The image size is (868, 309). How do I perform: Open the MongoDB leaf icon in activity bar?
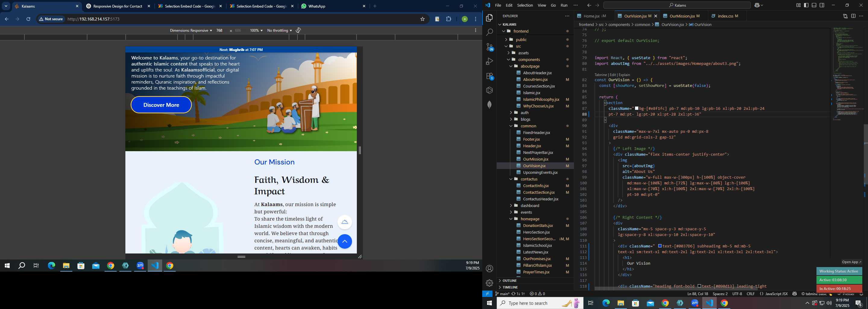489,105
